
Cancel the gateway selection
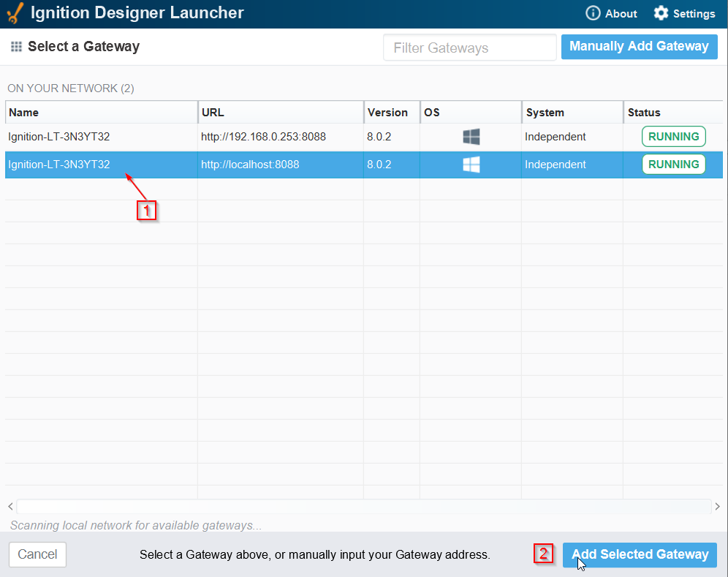tap(37, 554)
